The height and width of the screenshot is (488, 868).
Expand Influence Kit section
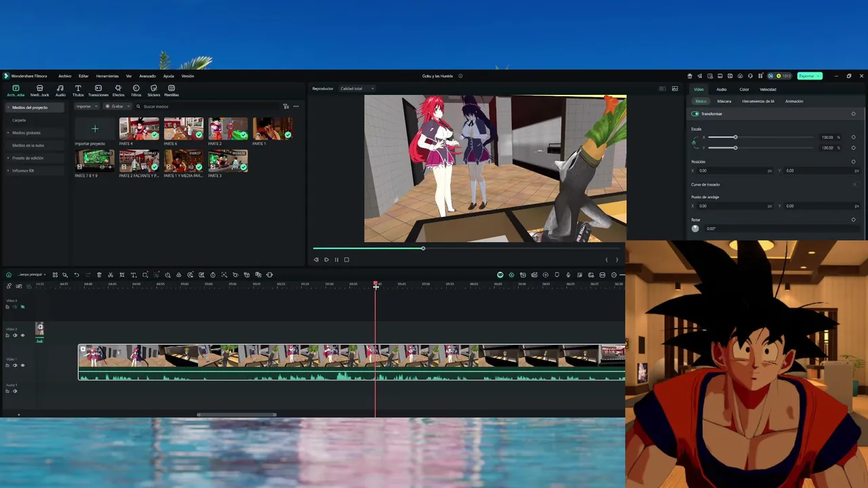point(8,171)
